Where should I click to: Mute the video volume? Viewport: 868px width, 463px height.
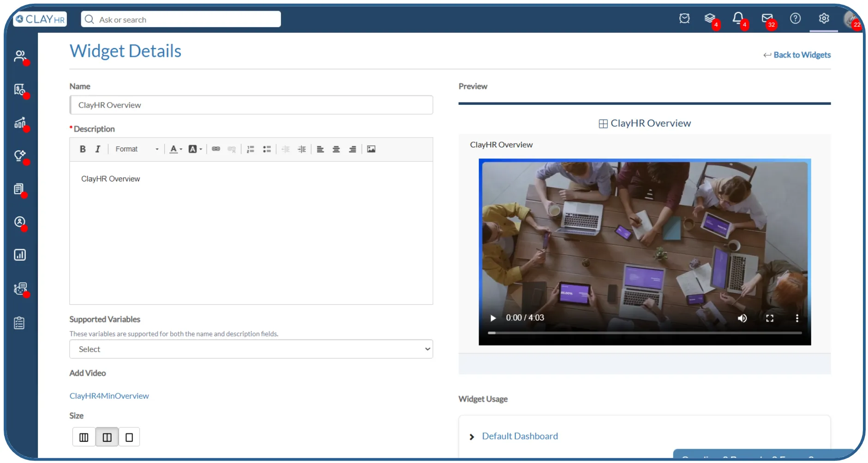pyautogui.click(x=742, y=318)
